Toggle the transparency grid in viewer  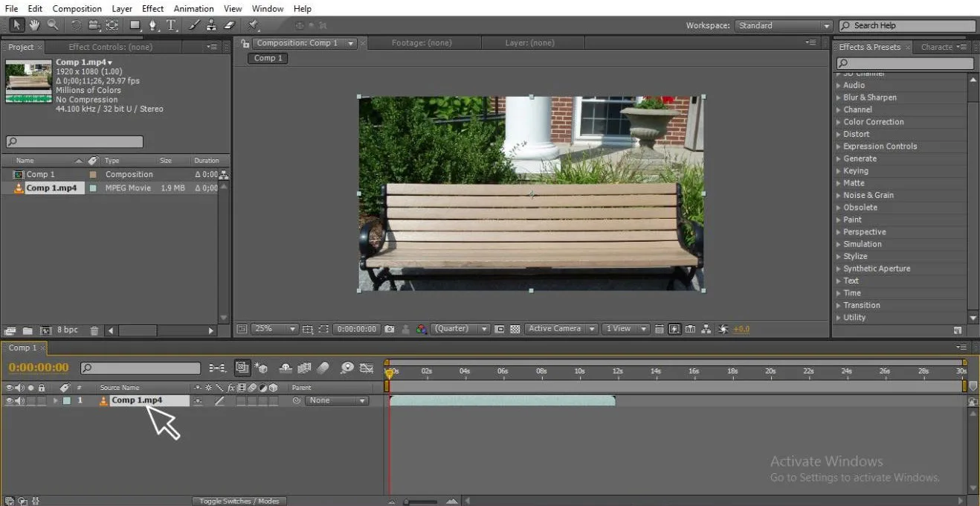(x=515, y=329)
